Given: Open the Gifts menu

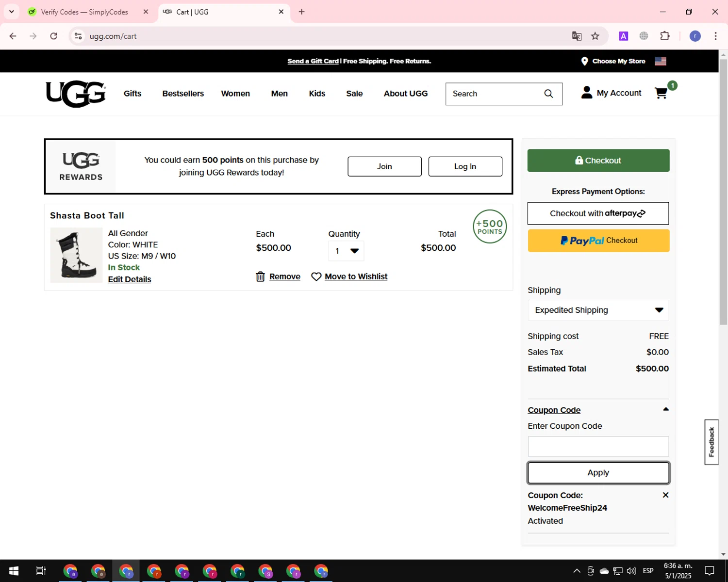Looking at the screenshot, I should click(132, 94).
